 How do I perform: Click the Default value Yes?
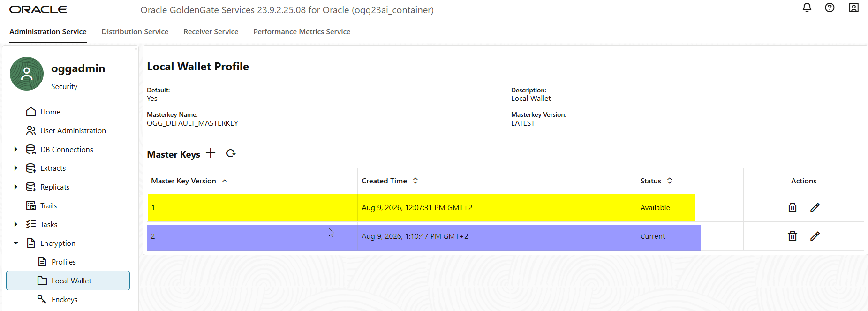152,98
